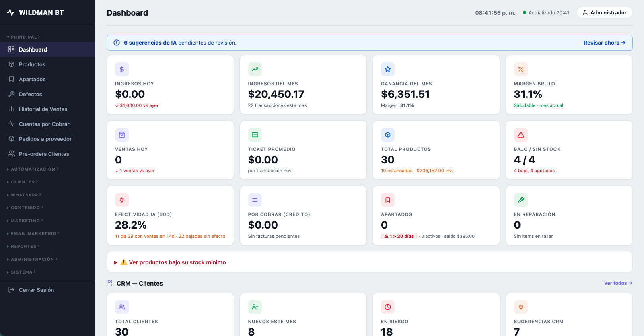
Task: Click '10 estancados · $206,152.00 inv.' text
Action: point(417,171)
